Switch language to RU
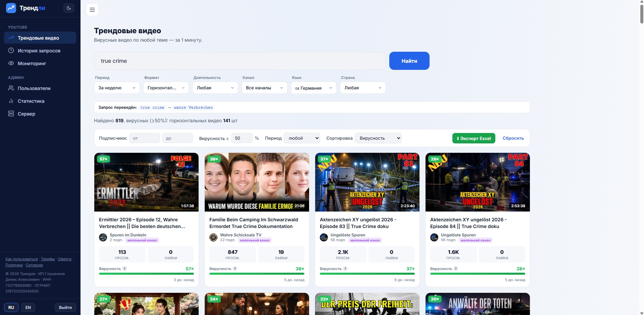The width and height of the screenshot is (644, 315). click(11, 307)
